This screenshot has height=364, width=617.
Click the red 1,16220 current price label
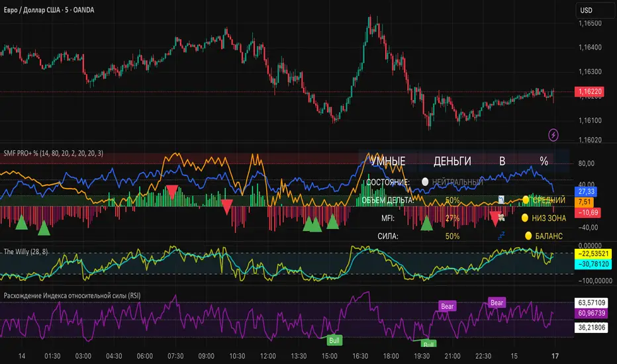[x=589, y=92]
